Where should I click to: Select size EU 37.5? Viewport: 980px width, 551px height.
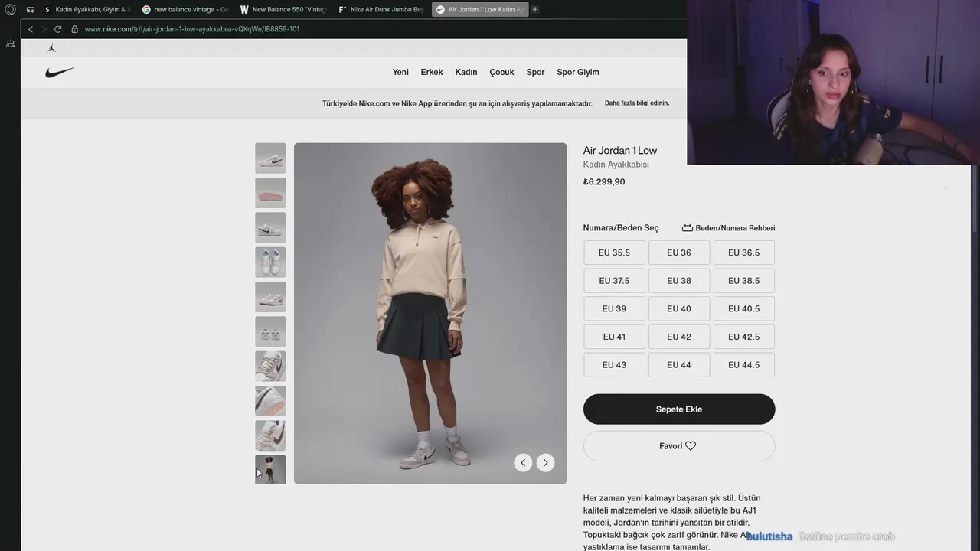(614, 281)
